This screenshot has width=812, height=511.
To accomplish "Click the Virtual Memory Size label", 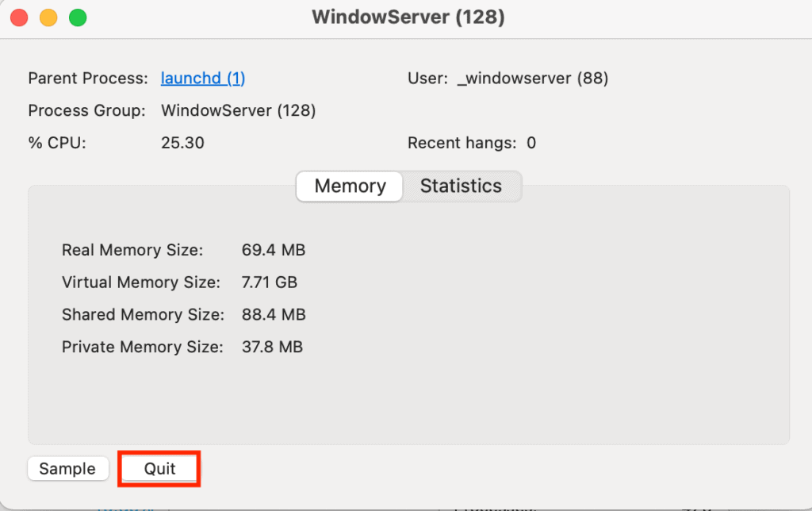I will (140, 282).
